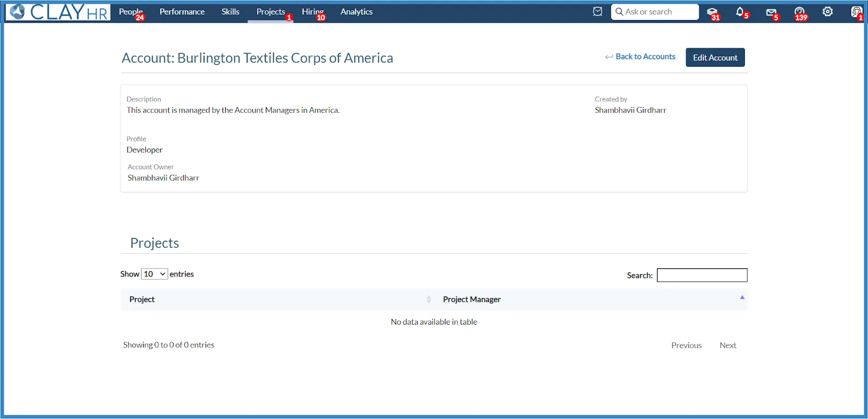Image resolution: width=868 pixels, height=419 pixels.
Task: Open the Skills menu
Action: tap(230, 11)
